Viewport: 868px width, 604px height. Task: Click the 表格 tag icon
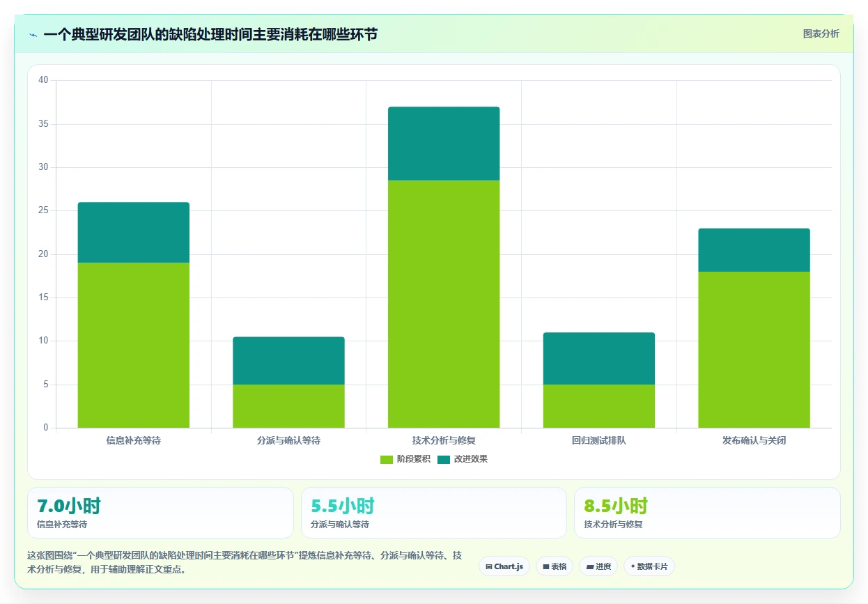546,566
